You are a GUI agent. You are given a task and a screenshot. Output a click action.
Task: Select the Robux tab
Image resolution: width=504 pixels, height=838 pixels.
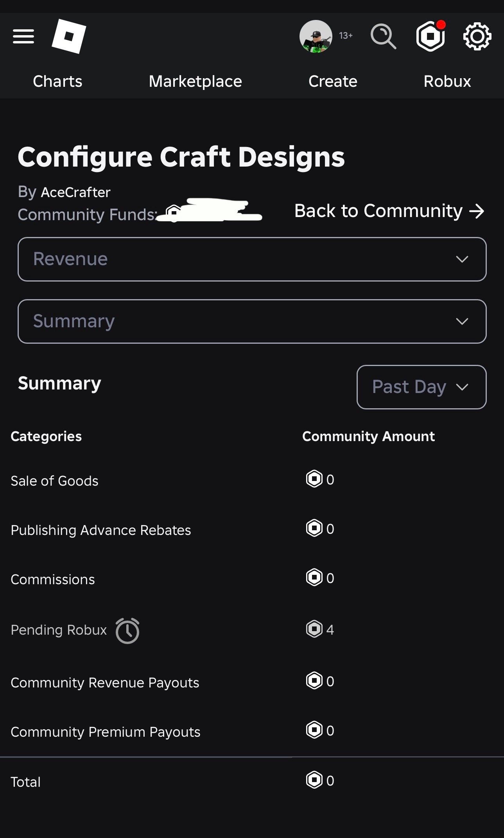[x=447, y=81]
